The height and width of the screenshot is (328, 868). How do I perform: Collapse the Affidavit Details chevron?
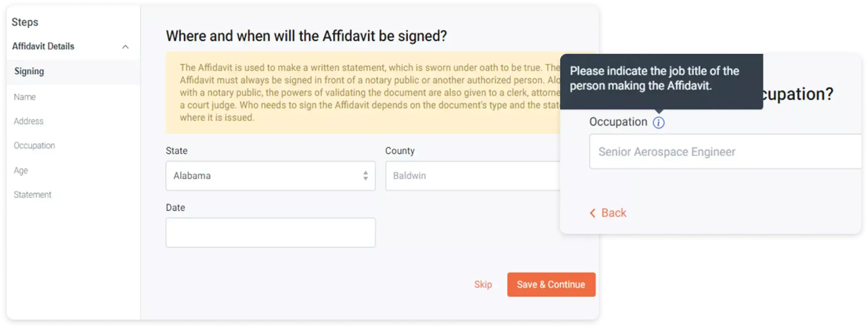(x=125, y=47)
